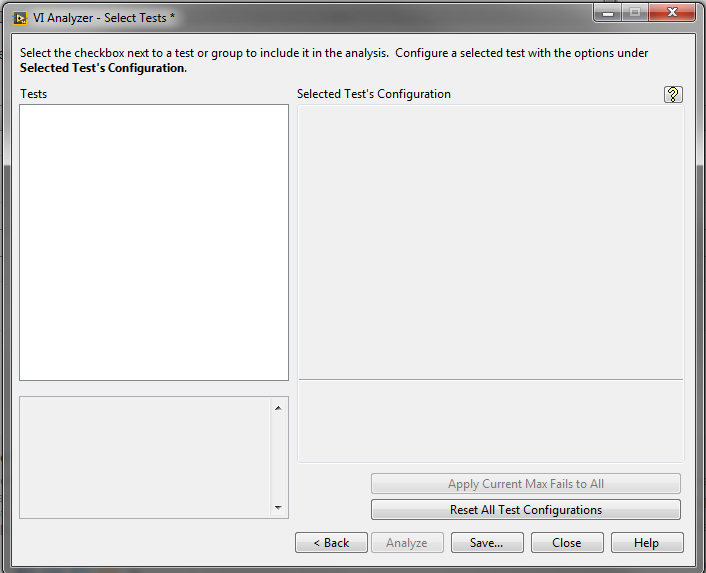The image size is (706, 573).
Task: Click inside the empty Tests list box
Action: tap(154, 243)
